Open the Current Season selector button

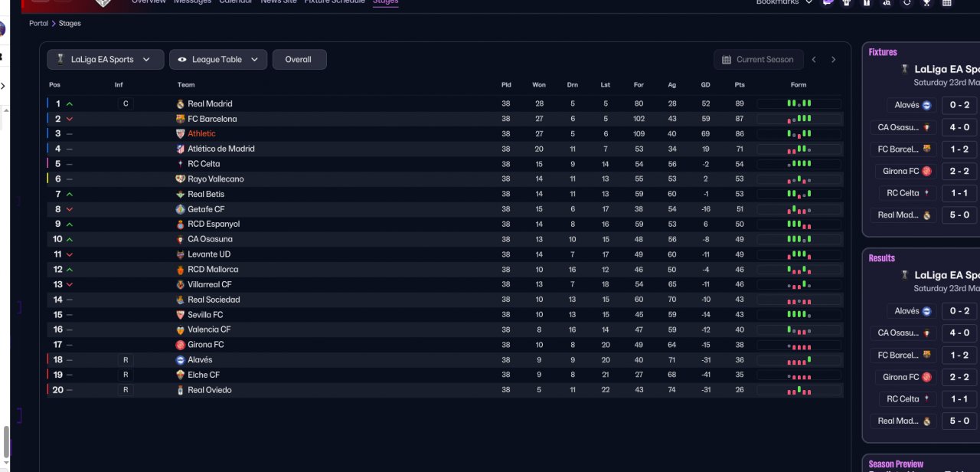[758, 60]
